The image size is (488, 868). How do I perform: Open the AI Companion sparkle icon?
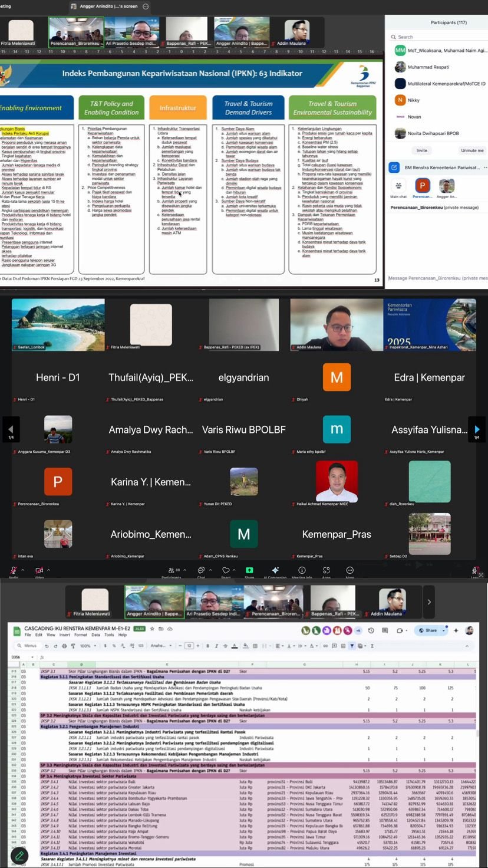(x=275, y=571)
